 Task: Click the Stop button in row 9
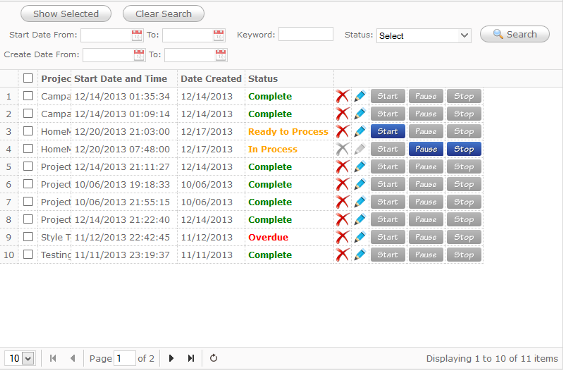464,237
